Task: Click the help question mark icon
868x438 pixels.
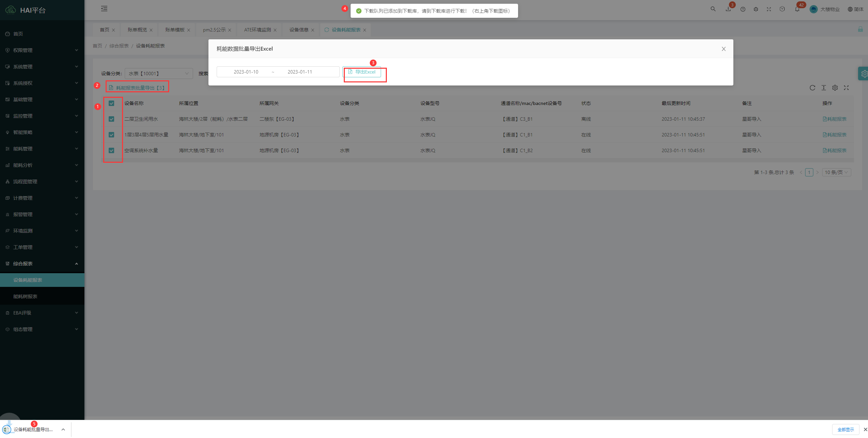Action: click(x=743, y=9)
